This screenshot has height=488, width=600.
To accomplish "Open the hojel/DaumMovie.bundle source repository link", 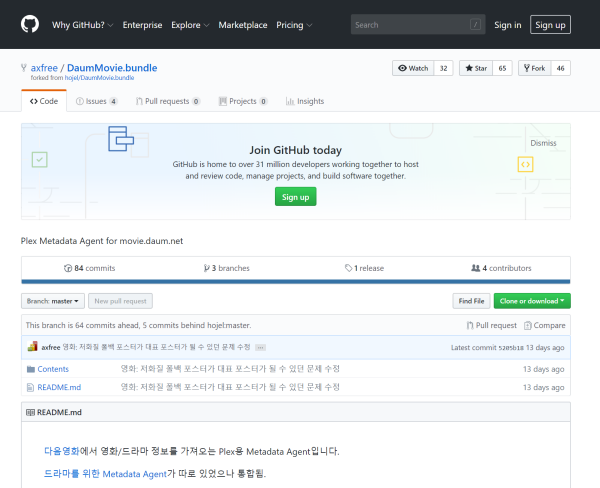I will (99, 78).
